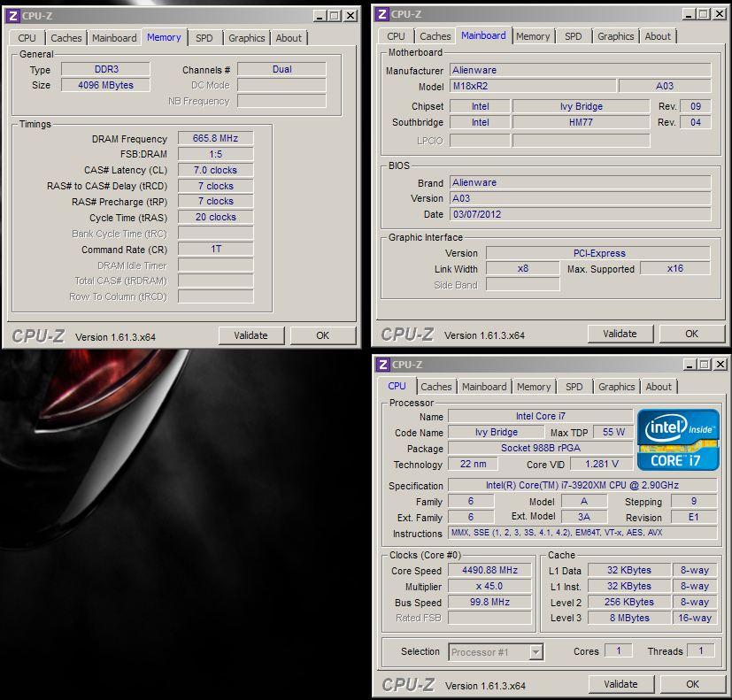732x700 pixels.
Task: Open Memory tab in the CPU window
Action: (x=534, y=387)
